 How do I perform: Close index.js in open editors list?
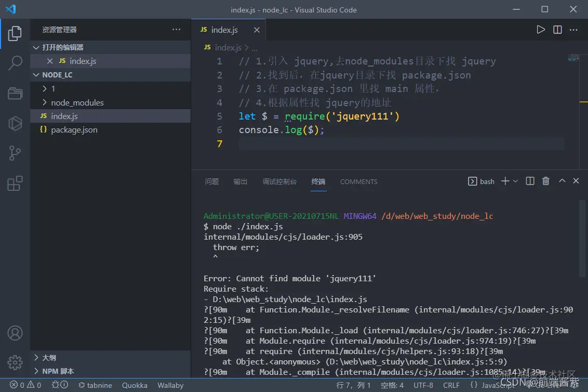coord(49,61)
